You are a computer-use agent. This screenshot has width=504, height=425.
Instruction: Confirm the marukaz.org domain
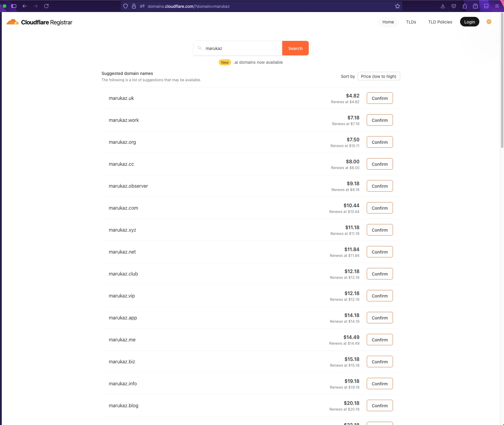(x=380, y=142)
